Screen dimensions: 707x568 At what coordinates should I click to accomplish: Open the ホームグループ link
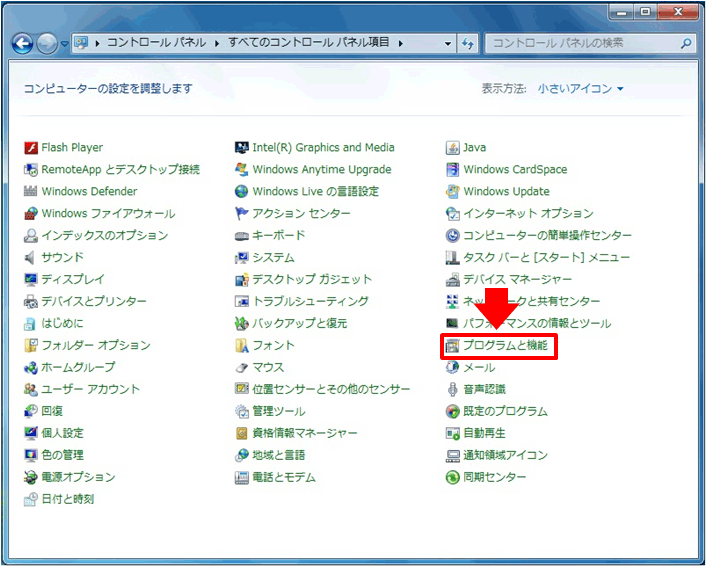pos(78,368)
